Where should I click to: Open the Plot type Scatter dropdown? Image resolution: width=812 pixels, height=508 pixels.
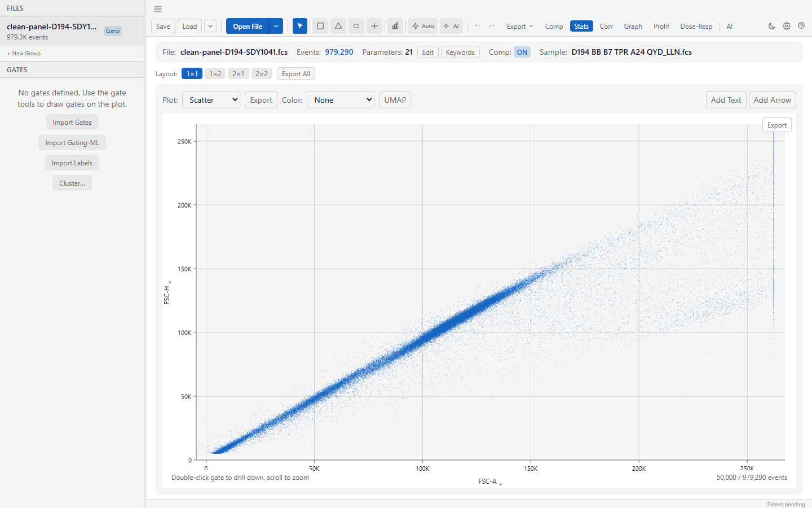pos(211,100)
